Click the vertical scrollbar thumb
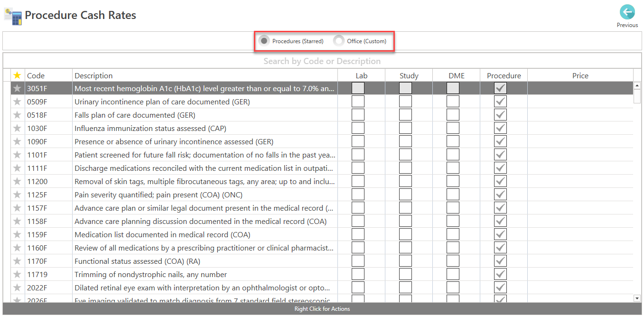This screenshot has width=644, height=316. (637, 96)
